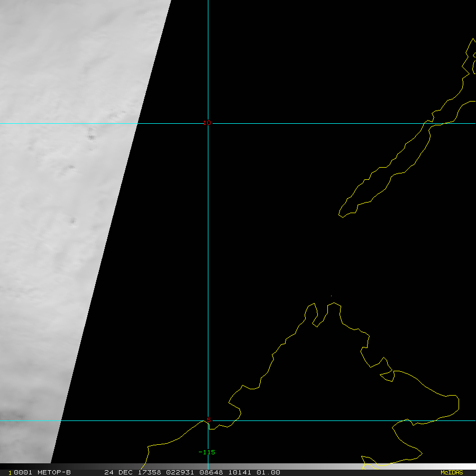Click the middle dark spot in cloud imagery
The height and width of the screenshot is (476, 476).
(69, 169)
